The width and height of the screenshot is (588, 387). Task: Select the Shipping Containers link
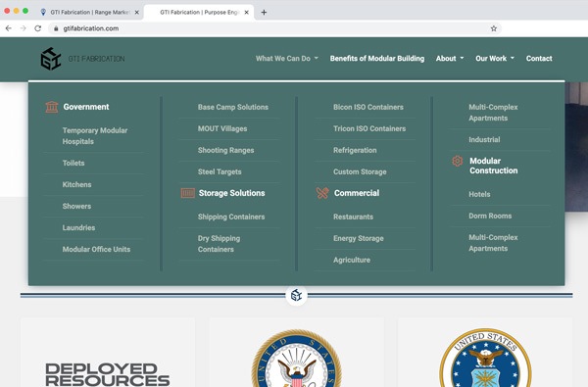[231, 217]
